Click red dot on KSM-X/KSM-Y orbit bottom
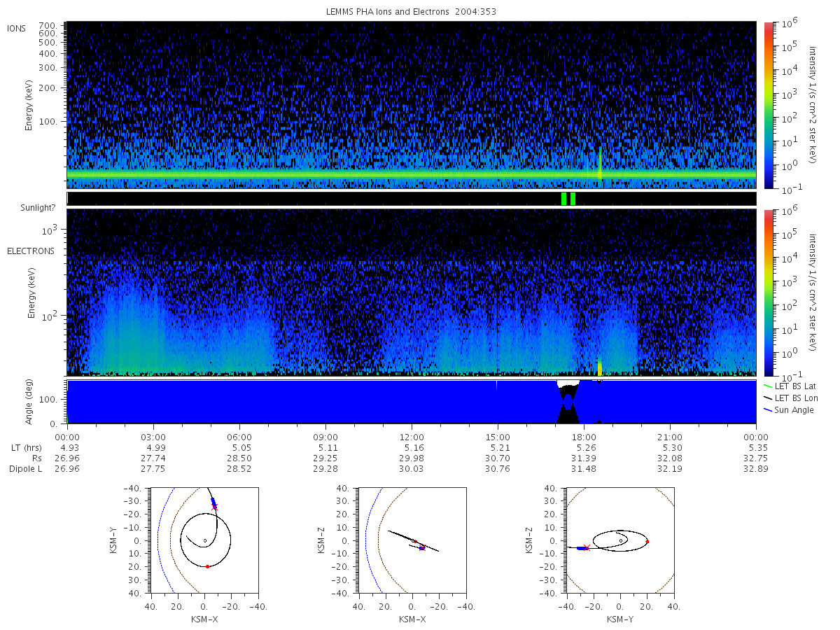This screenshot has height=630, width=840. click(x=208, y=566)
